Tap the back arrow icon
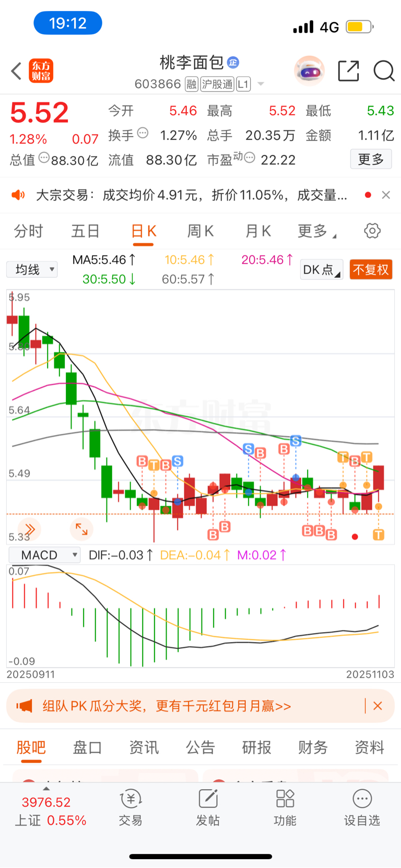Screen dimensions: 401x868 coord(16,71)
